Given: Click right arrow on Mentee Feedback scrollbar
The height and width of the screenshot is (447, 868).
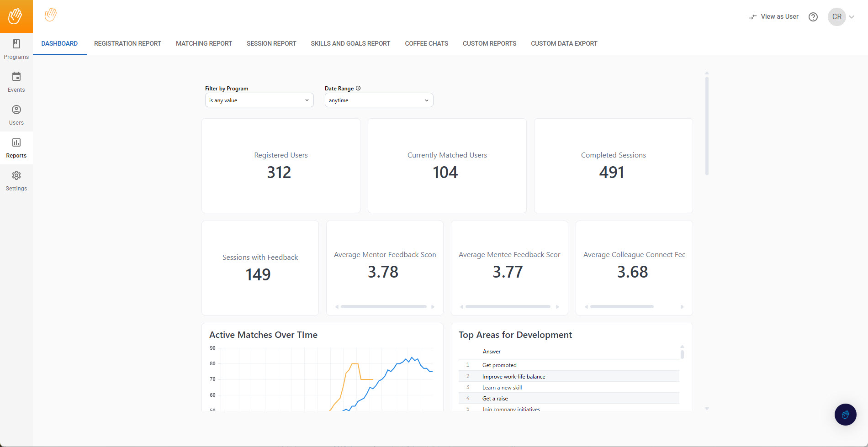Looking at the screenshot, I should click(x=557, y=307).
